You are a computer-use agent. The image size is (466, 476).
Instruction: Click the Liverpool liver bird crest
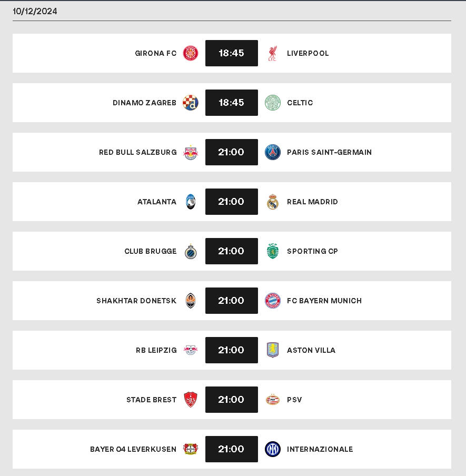tap(272, 53)
